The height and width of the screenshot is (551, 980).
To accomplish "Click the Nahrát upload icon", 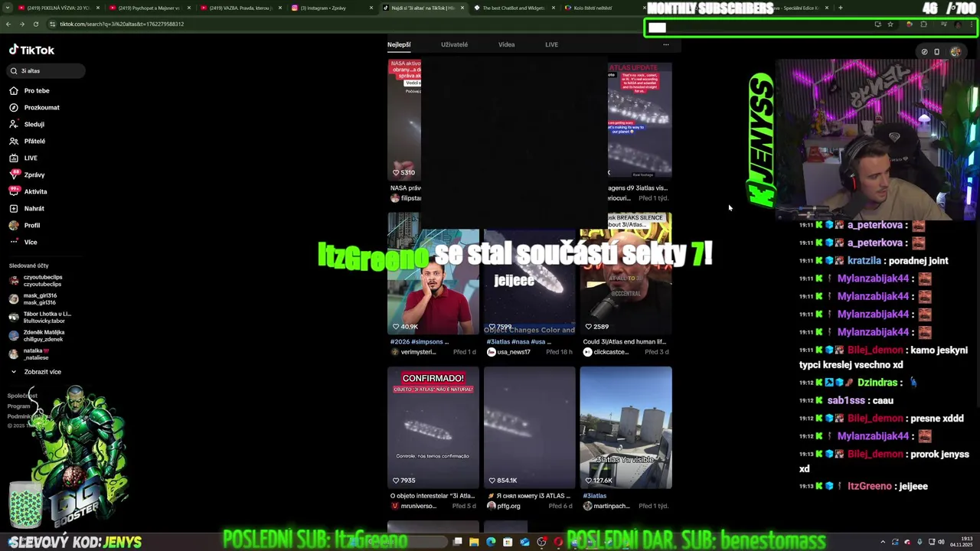I will 14,208.
